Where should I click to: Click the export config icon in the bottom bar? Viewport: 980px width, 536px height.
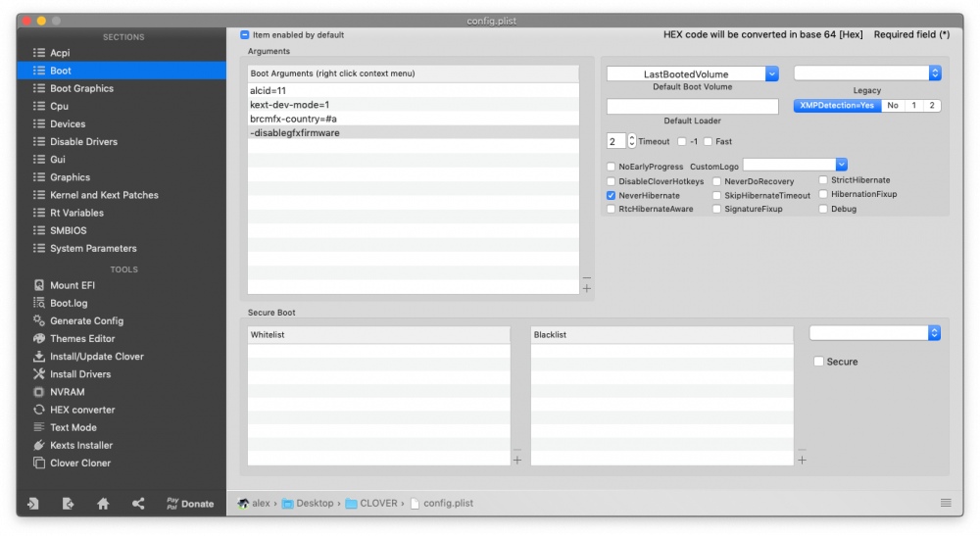point(69,504)
